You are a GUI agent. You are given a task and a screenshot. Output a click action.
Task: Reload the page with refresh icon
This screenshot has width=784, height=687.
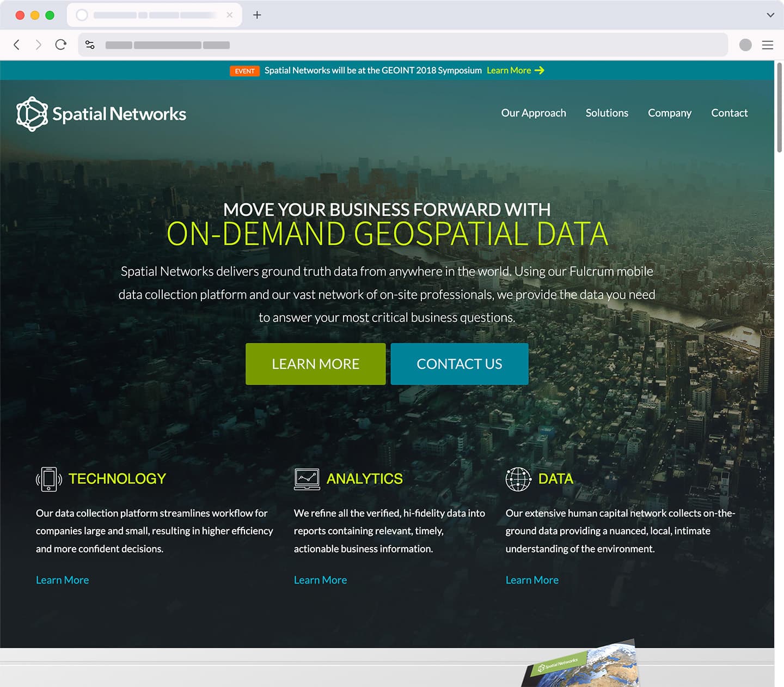point(60,45)
